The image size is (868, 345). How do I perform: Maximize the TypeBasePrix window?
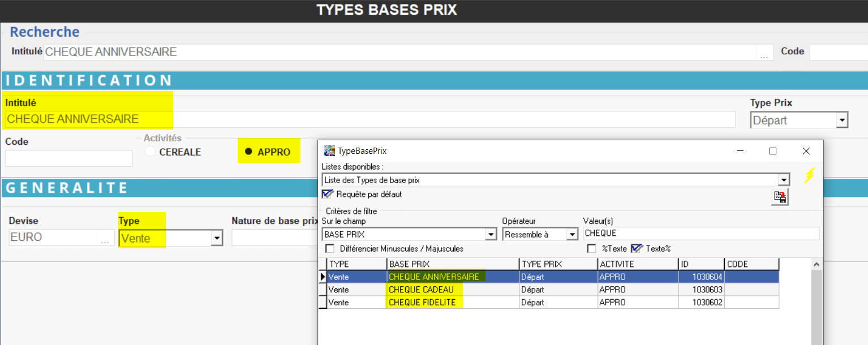click(773, 151)
